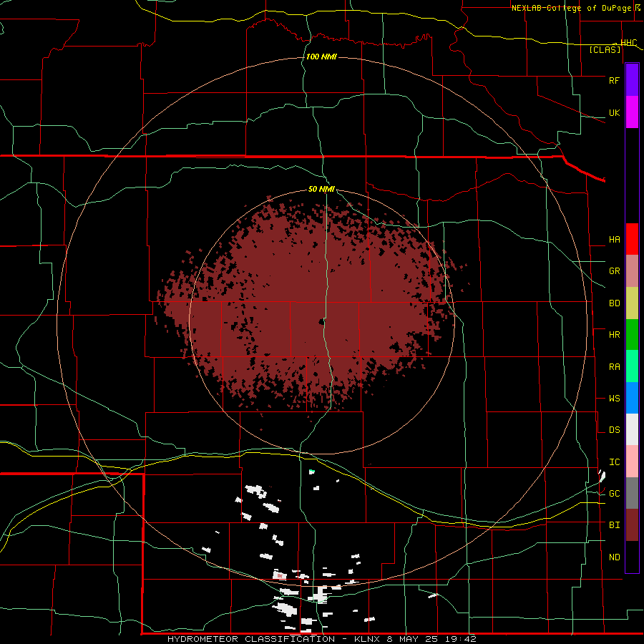Click the ND legend label
The height and width of the screenshot is (644, 644).
(x=614, y=557)
